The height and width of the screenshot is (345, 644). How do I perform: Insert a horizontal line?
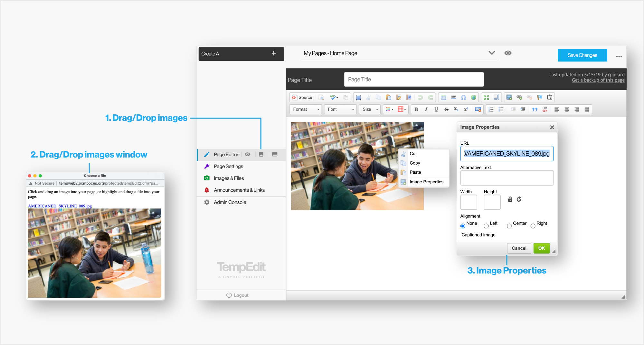[453, 97]
